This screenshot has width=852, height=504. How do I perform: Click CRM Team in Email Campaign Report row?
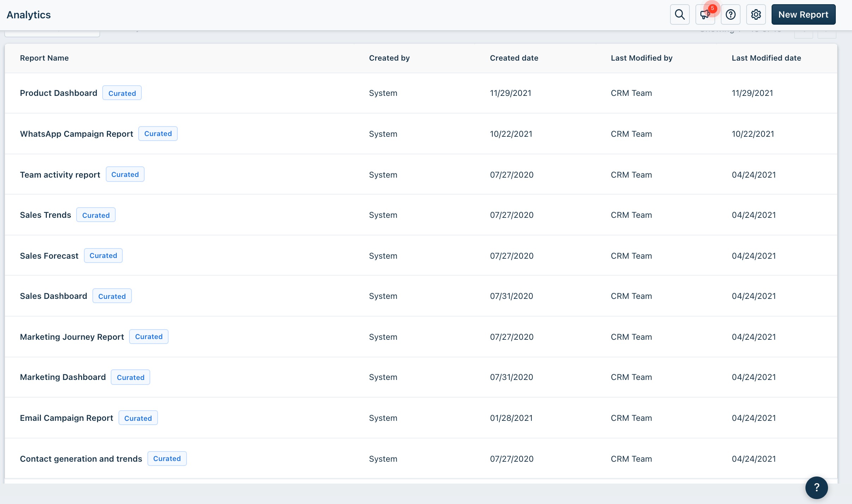point(632,418)
